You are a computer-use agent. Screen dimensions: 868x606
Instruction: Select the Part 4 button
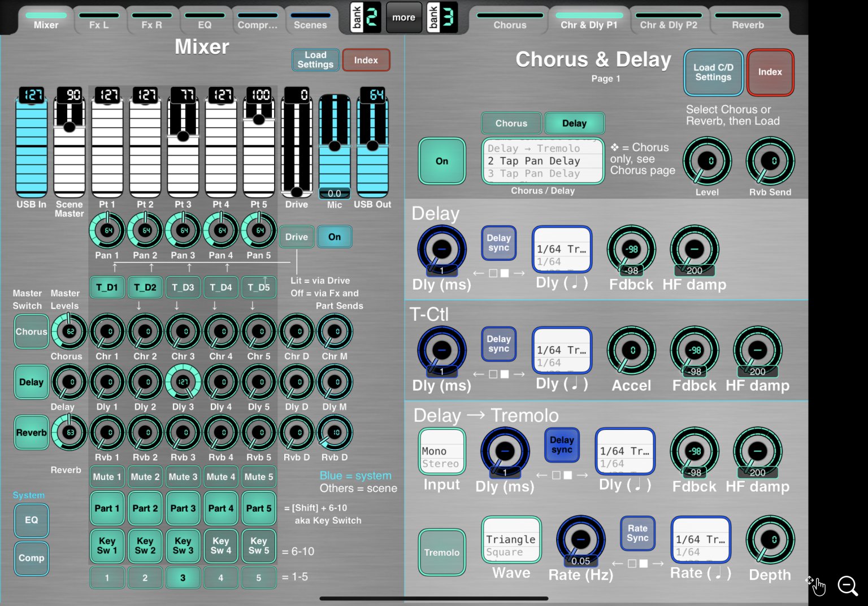(x=220, y=508)
